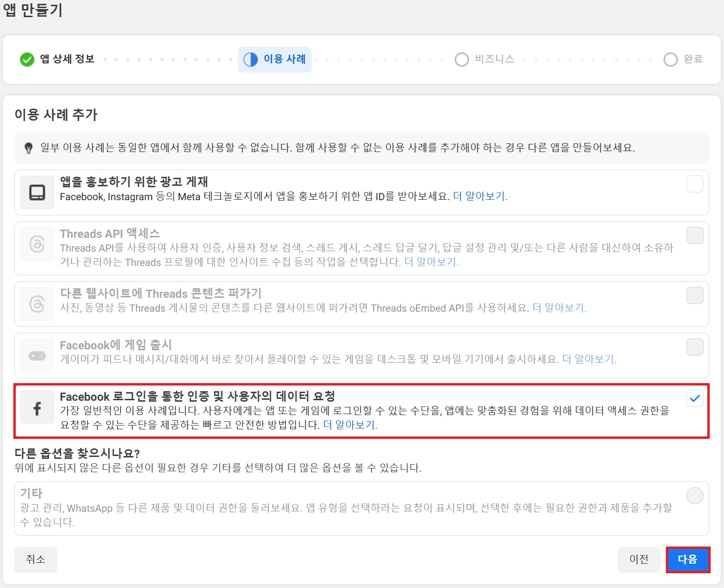Click the half-filled circle icon for 이용 사례 step
The width and height of the screenshot is (724, 588).
251,60
